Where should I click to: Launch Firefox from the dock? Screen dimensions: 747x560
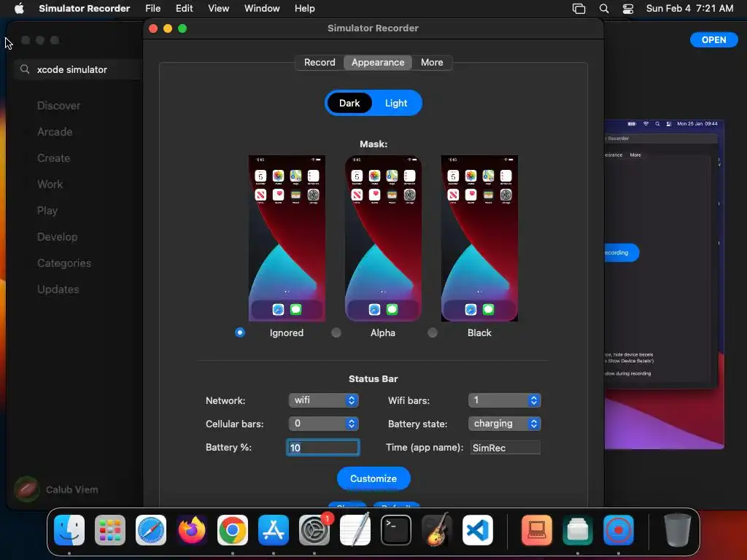point(192,530)
